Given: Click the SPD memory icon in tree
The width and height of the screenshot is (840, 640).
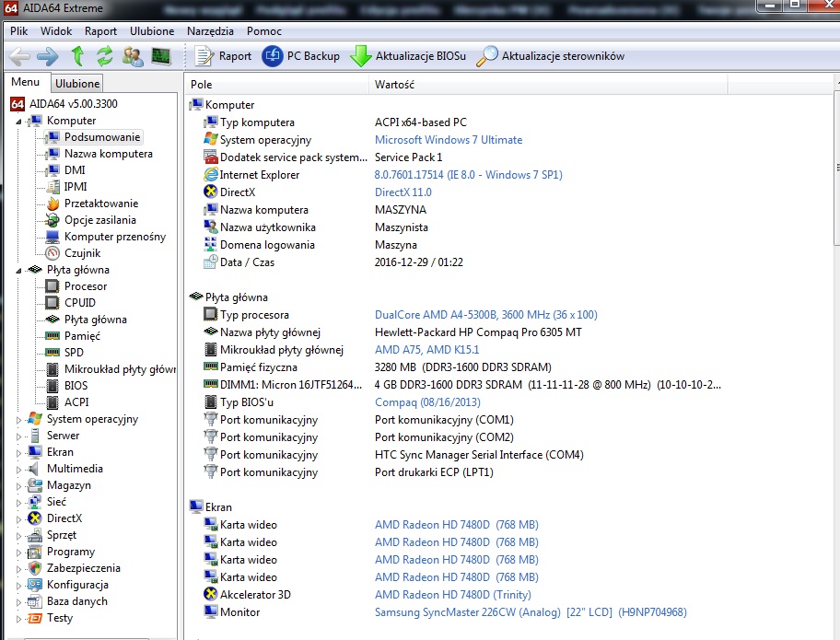Looking at the screenshot, I should click(52, 353).
